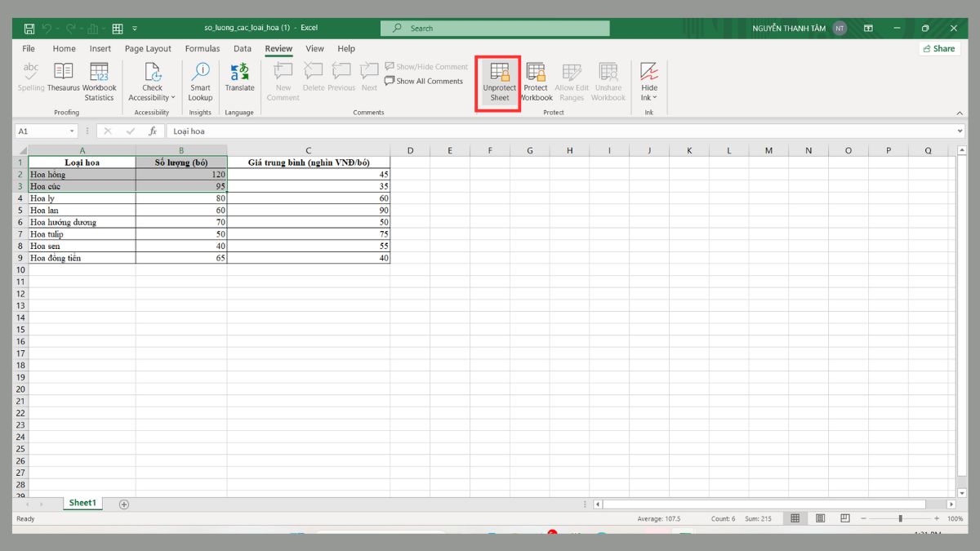The image size is (980, 551).
Task: Select the Sheet1 tab
Action: (82, 503)
